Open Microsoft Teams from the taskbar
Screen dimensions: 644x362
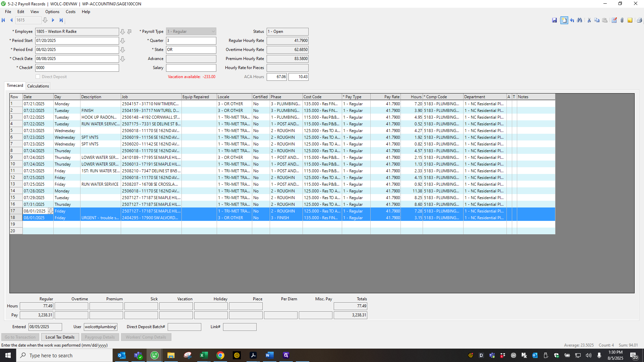[138, 355]
